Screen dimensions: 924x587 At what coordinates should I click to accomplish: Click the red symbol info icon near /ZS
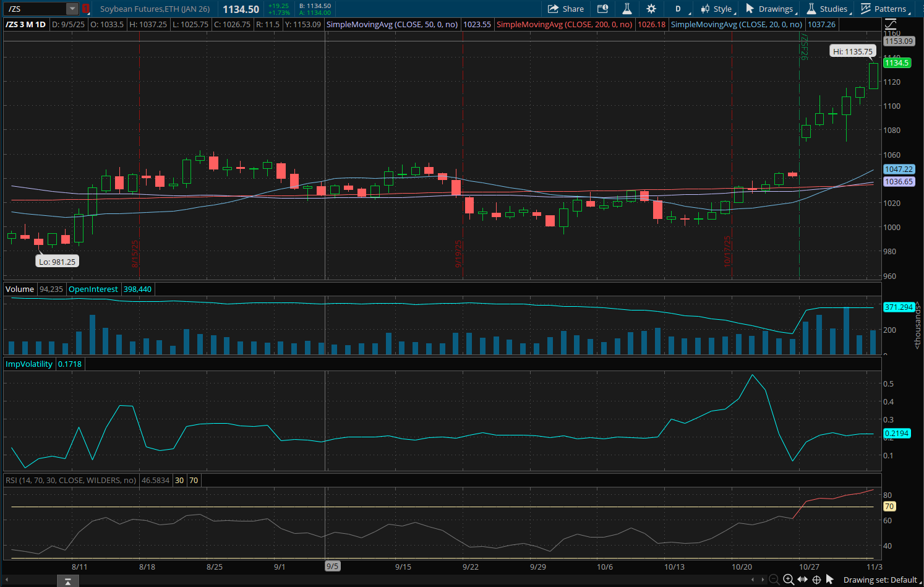(x=85, y=9)
